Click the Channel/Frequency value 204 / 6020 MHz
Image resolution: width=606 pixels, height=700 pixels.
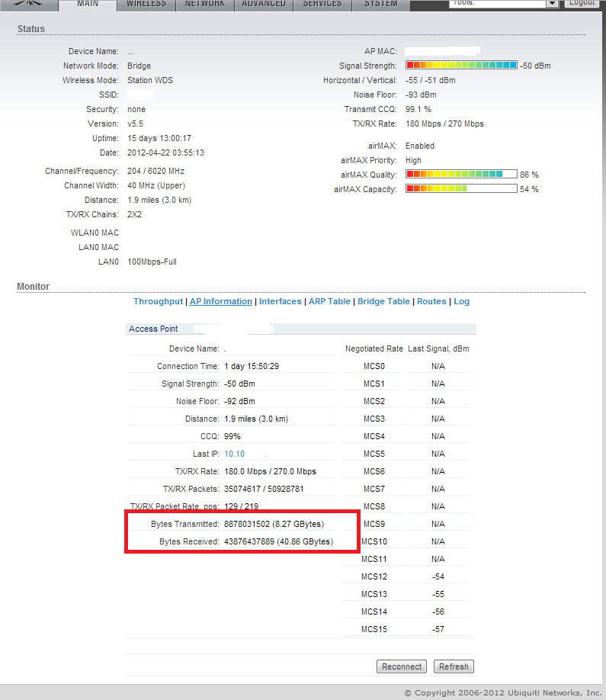click(x=156, y=171)
